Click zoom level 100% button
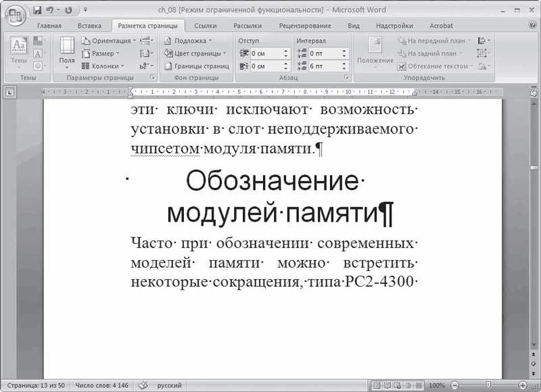Image resolution: width=541 pixels, height=392 pixels. (436, 385)
